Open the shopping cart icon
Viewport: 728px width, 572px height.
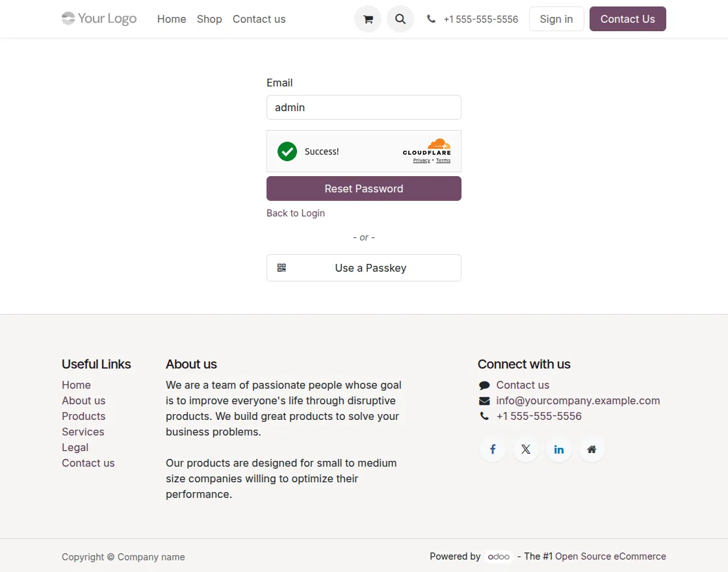click(x=368, y=19)
